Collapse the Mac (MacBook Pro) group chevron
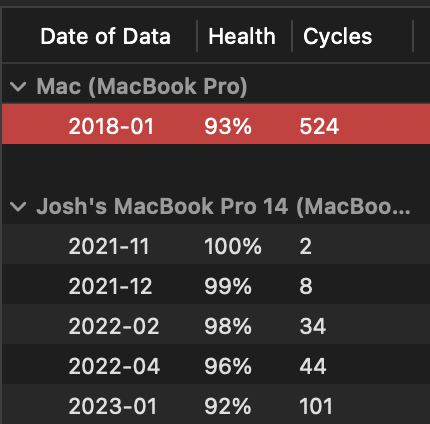 pyautogui.click(x=18, y=87)
